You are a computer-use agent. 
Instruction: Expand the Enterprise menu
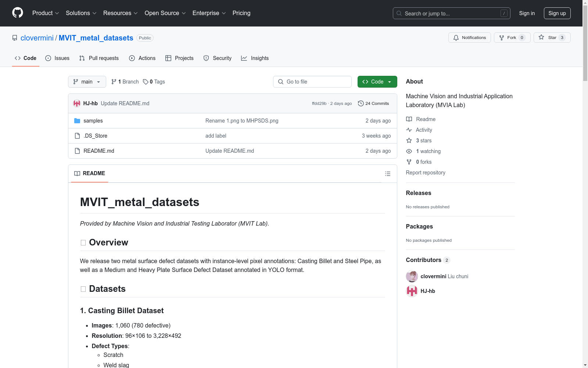209,13
